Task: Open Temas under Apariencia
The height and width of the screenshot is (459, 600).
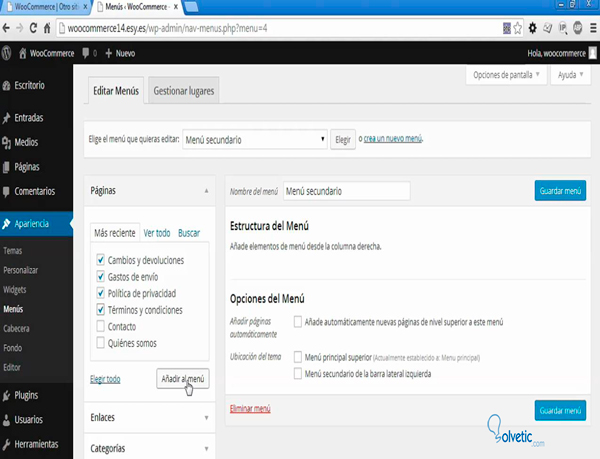Action: click(13, 251)
